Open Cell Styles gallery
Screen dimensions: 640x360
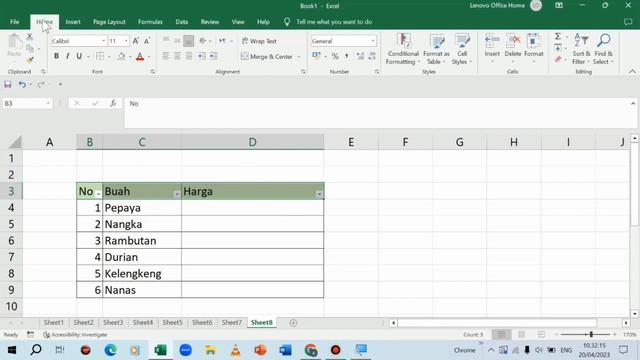(462, 49)
